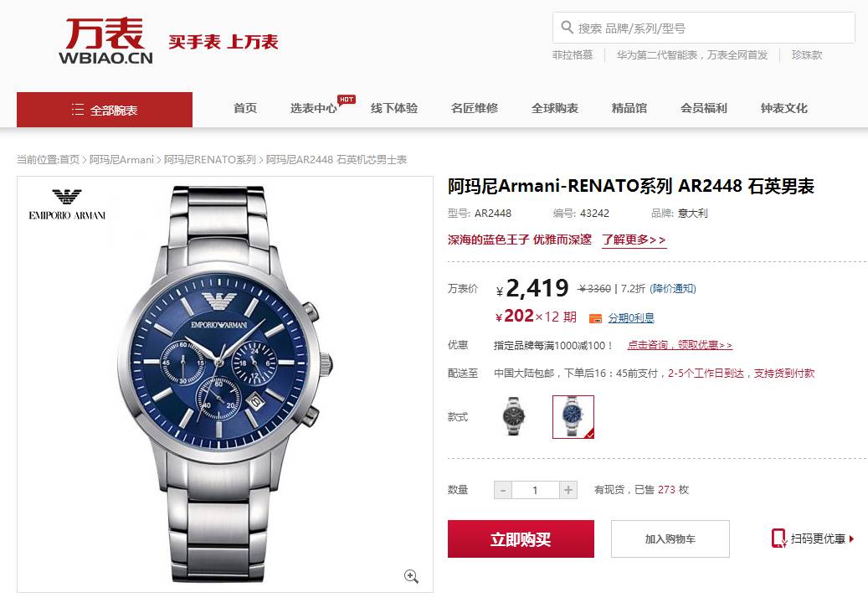Click the 降价通知 price alert link
This screenshot has height=603, width=868.
pyautogui.click(x=673, y=288)
